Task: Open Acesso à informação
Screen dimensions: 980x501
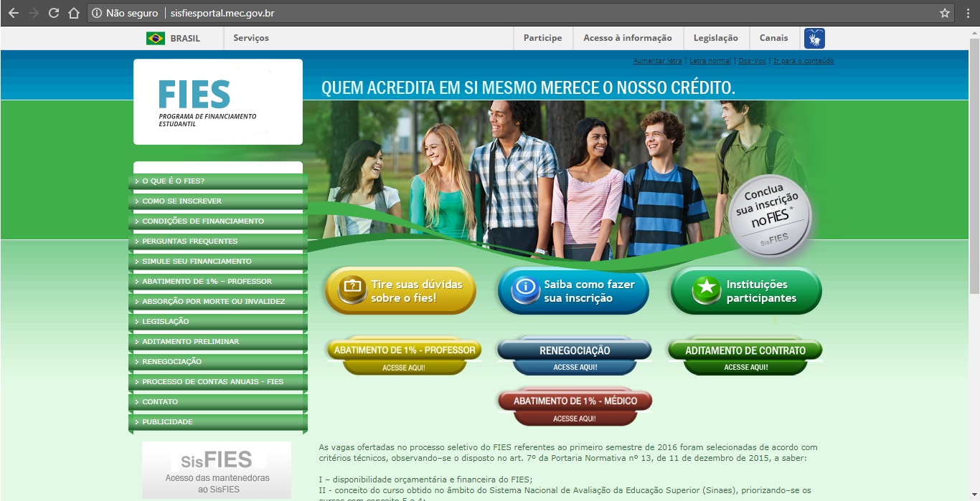Action: (628, 37)
